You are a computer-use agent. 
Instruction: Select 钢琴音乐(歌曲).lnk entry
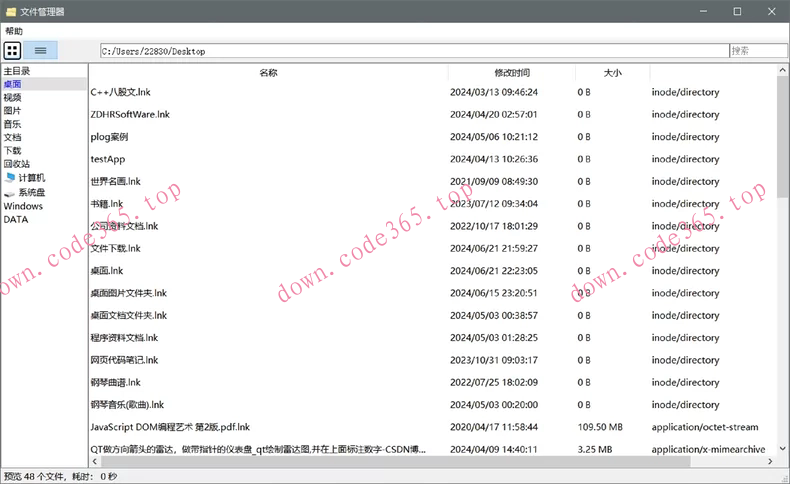(x=127, y=404)
